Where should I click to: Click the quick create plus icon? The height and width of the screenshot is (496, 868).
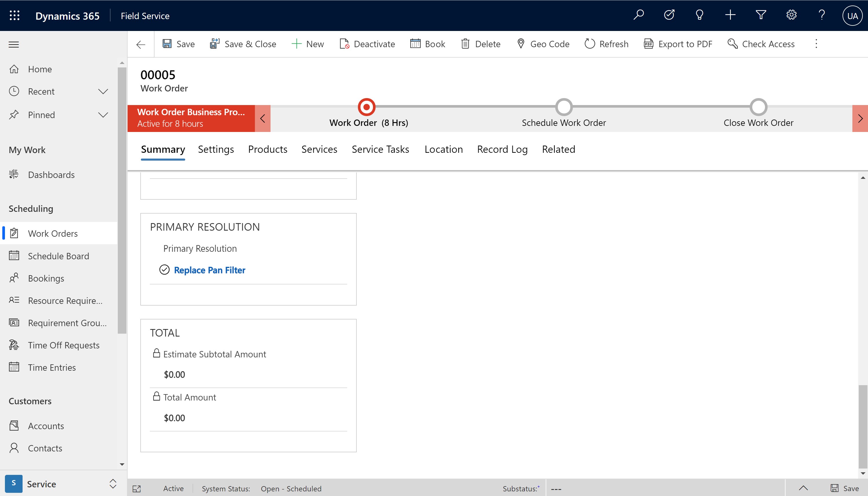coord(730,15)
